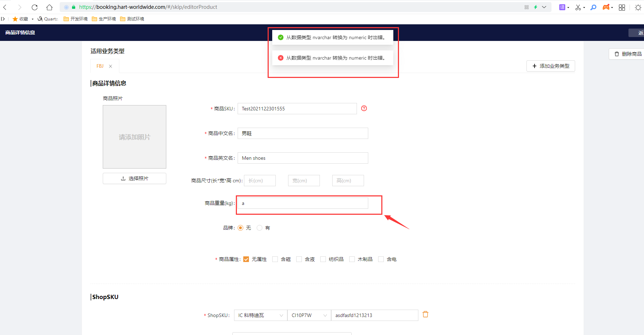Select brand option 有 radio button

[260, 228]
